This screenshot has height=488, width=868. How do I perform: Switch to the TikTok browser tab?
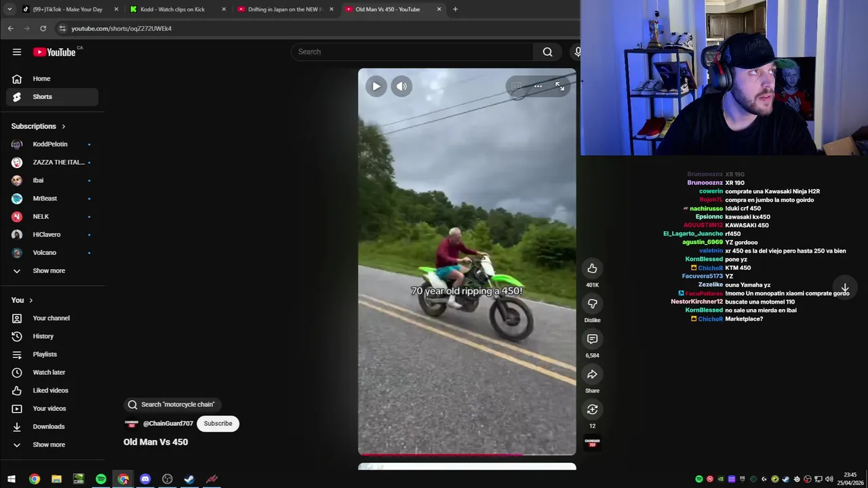(x=71, y=9)
